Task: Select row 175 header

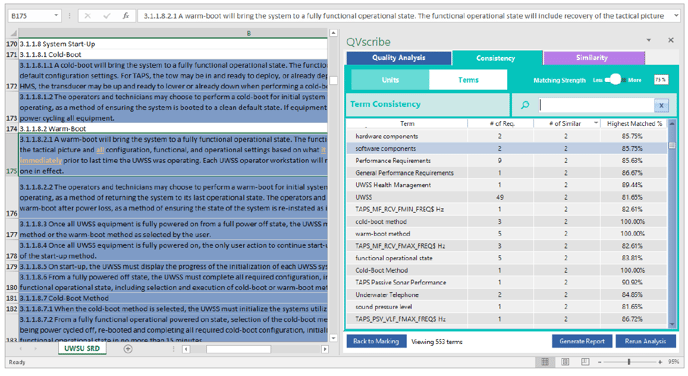Action: 12,155
